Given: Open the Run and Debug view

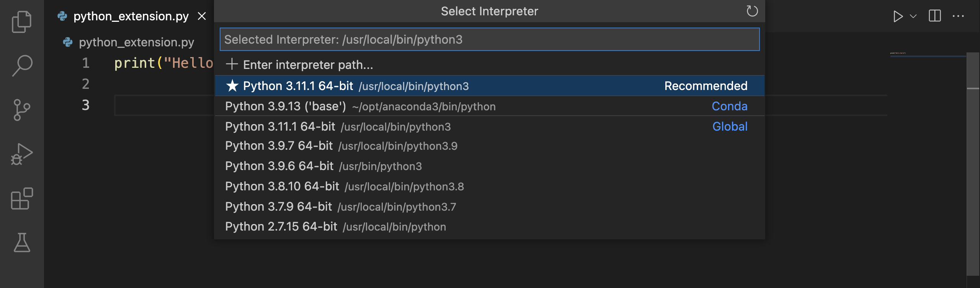Looking at the screenshot, I should [x=22, y=154].
